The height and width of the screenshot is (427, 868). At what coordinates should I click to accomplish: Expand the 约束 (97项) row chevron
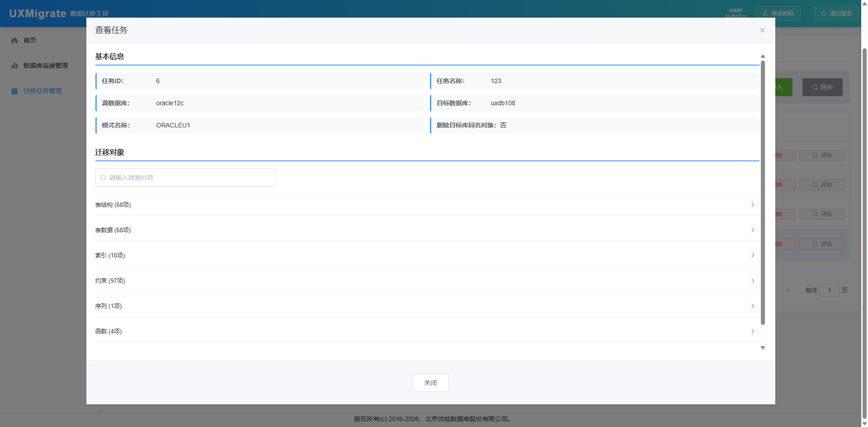pos(752,281)
